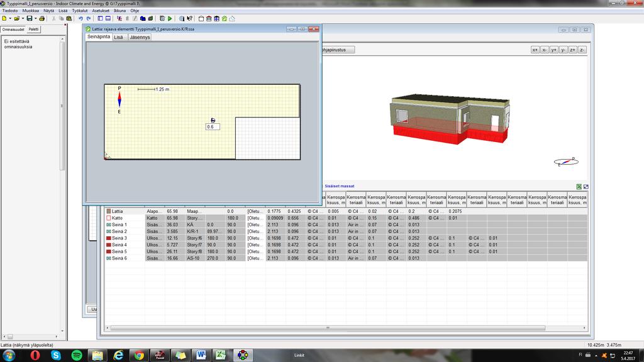Open the Asetukset menu
644x362 pixels.
pyautogui.click(x=101, y=11)
